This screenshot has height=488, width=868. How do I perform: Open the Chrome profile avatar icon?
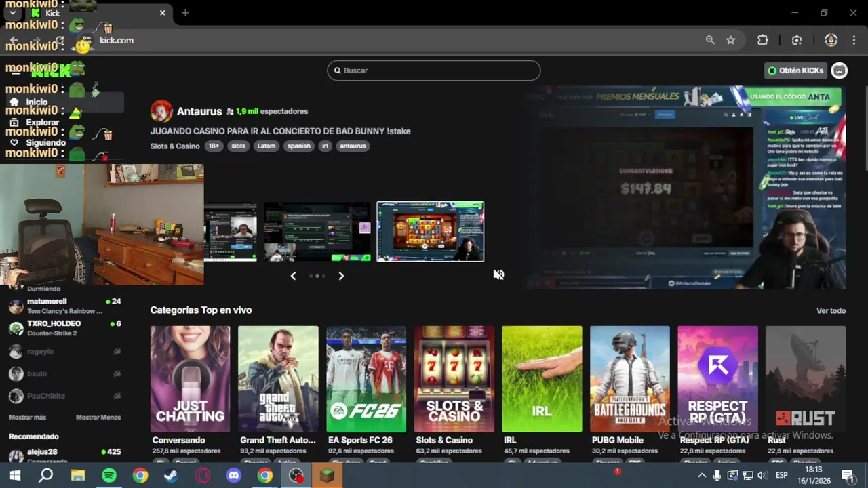pos(831,40)
